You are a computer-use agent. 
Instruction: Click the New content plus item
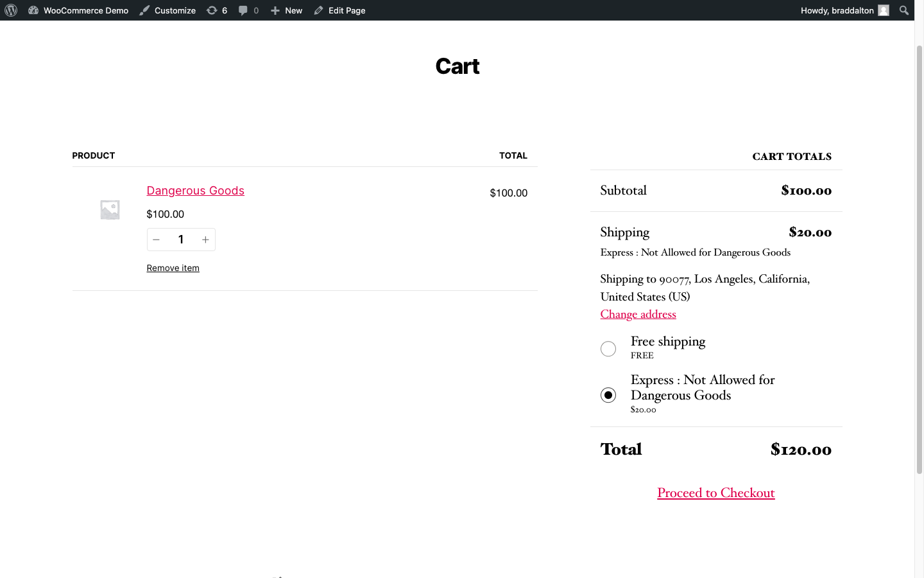click(x=286, y=10)
